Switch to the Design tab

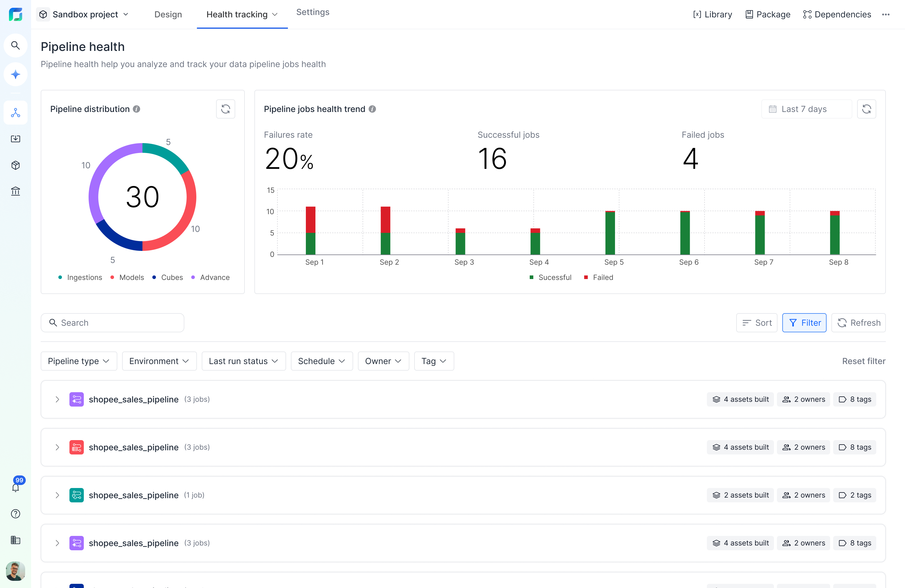click(168, 14)
